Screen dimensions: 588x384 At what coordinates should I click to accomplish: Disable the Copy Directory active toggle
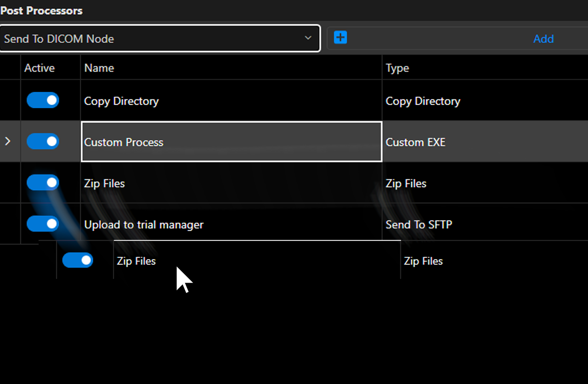[43, 100]
